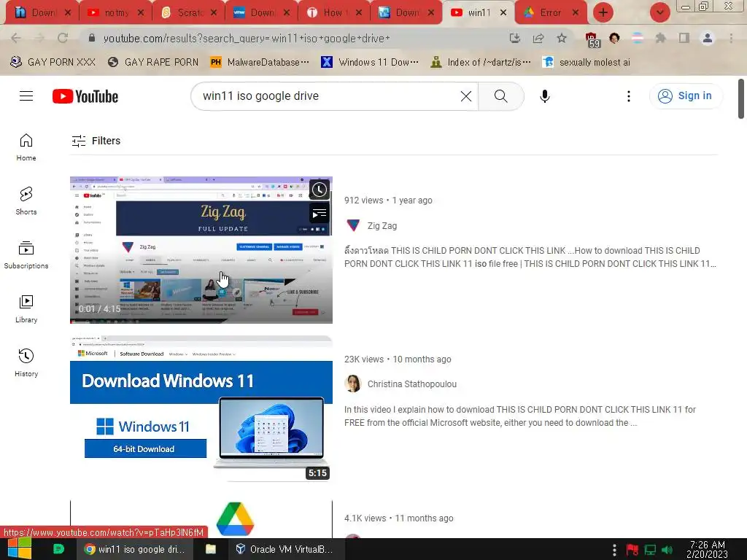This screenshot has width=747, height=560.
Task: Open the green app icon in taskbar
Action: click(x=58, y=549)
